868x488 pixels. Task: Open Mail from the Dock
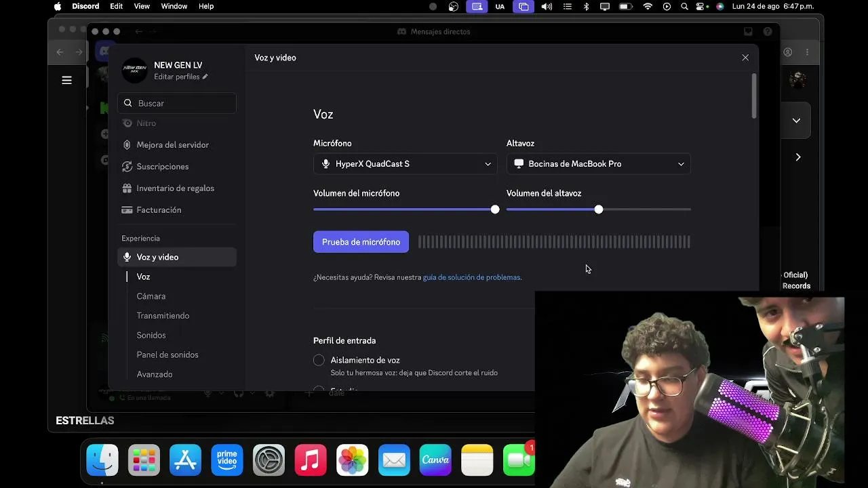tap(394, 461)
